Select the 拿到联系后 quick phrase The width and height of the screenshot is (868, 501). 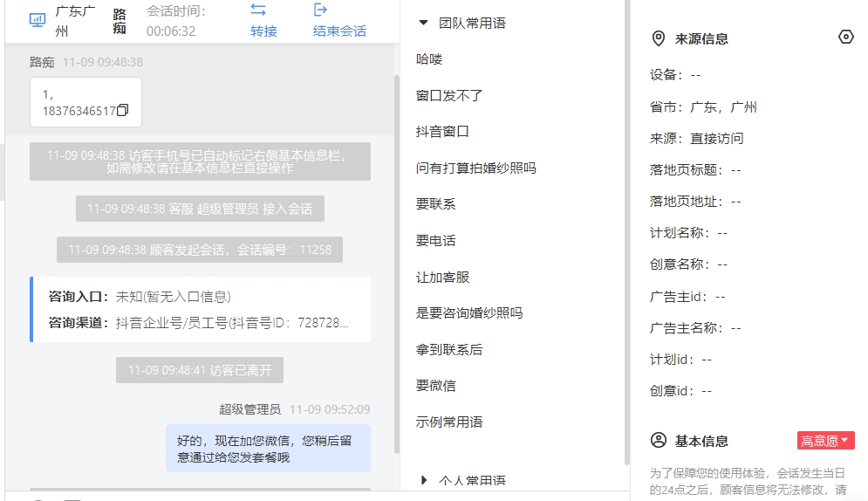point(449,350)
